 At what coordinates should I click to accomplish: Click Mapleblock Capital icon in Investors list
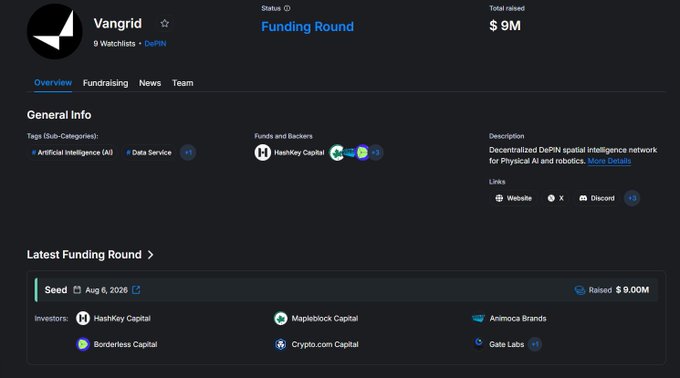281,318
